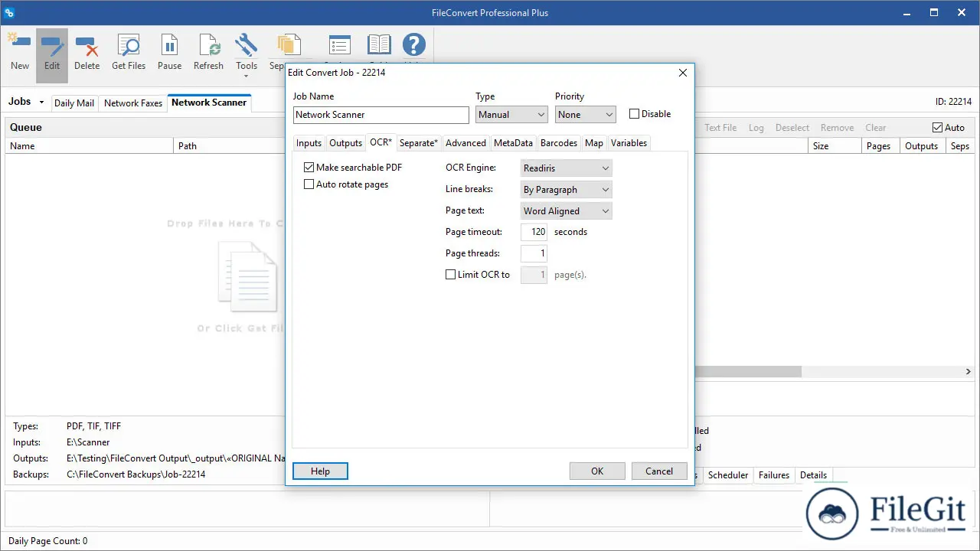Toggle the Auto checkbox in Queue header

(x=937, y=128)
